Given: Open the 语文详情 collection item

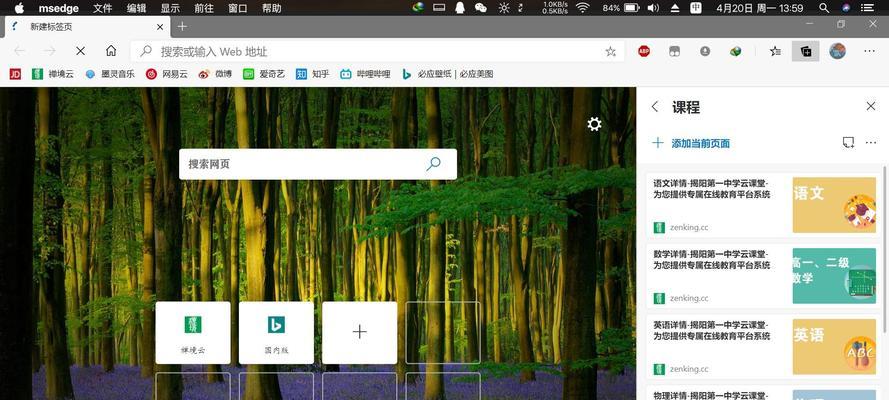Looking at the screenshot, I should (763, 205).
